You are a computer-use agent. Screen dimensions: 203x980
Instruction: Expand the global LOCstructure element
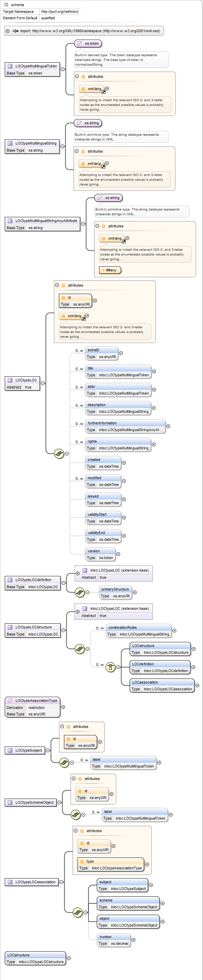tap(69, 958)
